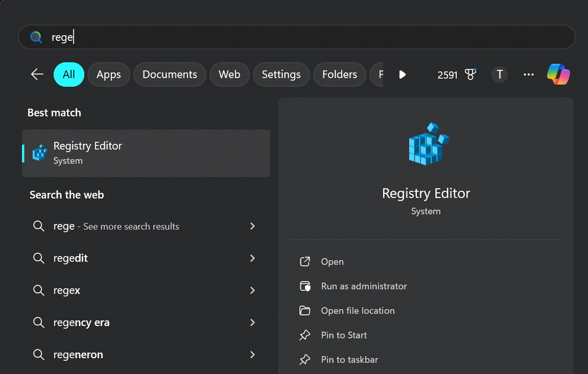Open the rewards trophy icon
This screenshot has width=588, height=374.
tap(471, 74)
